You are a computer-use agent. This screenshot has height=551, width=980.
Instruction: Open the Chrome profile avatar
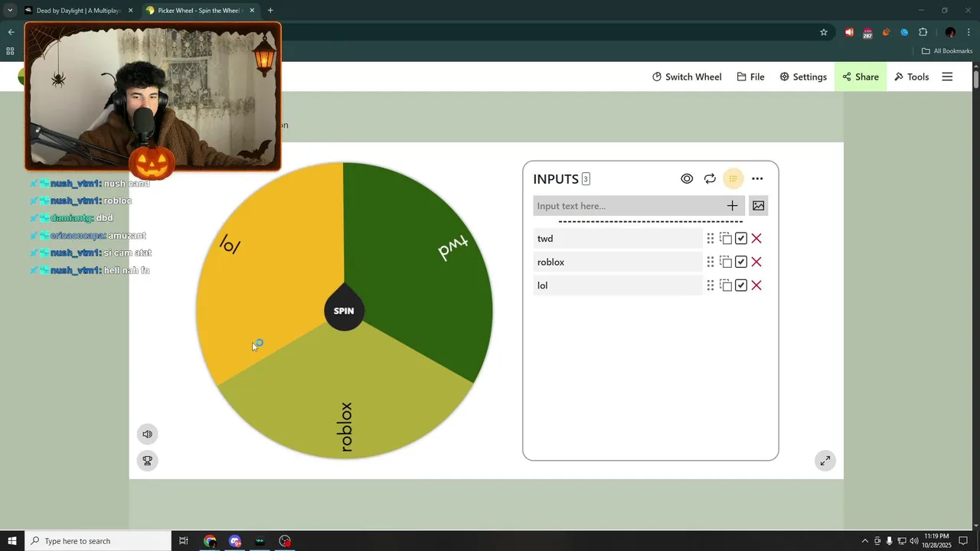(x=950, y=32)
